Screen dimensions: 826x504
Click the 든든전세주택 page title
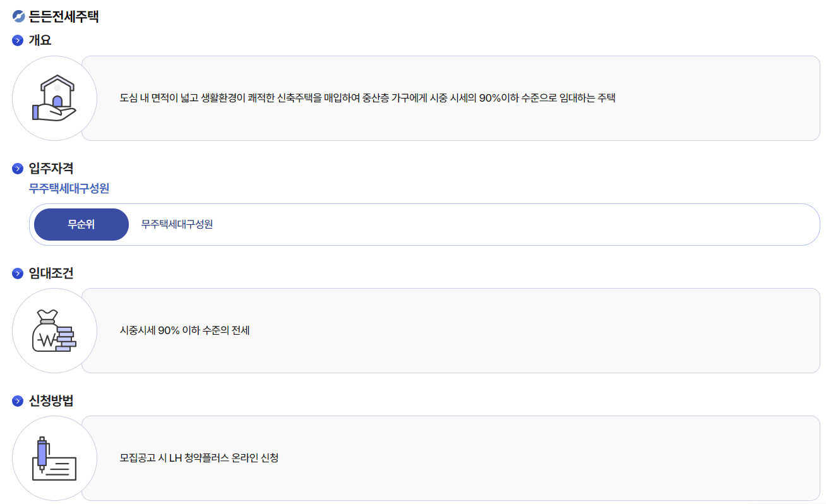pyautogui.click(x=64, y=16)
